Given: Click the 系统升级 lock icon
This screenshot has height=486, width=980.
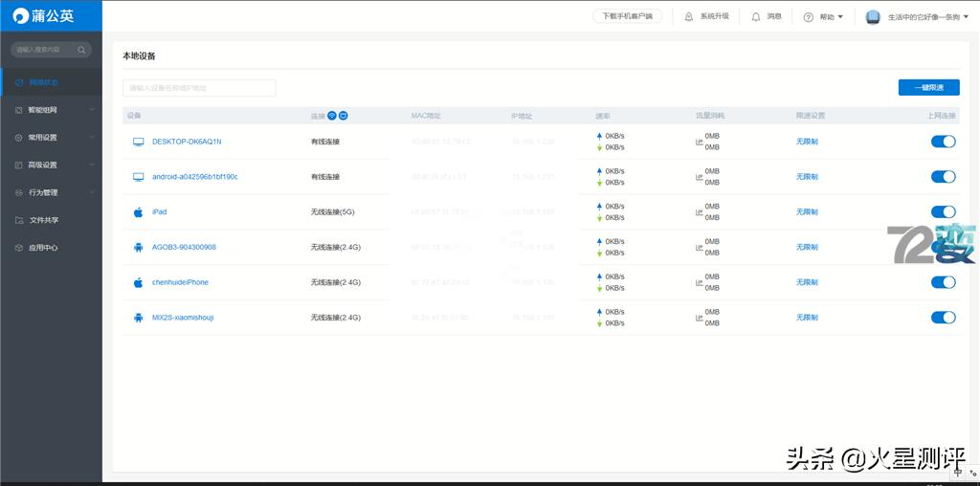Looking at the screenshot, I should [x=689, y=17].
